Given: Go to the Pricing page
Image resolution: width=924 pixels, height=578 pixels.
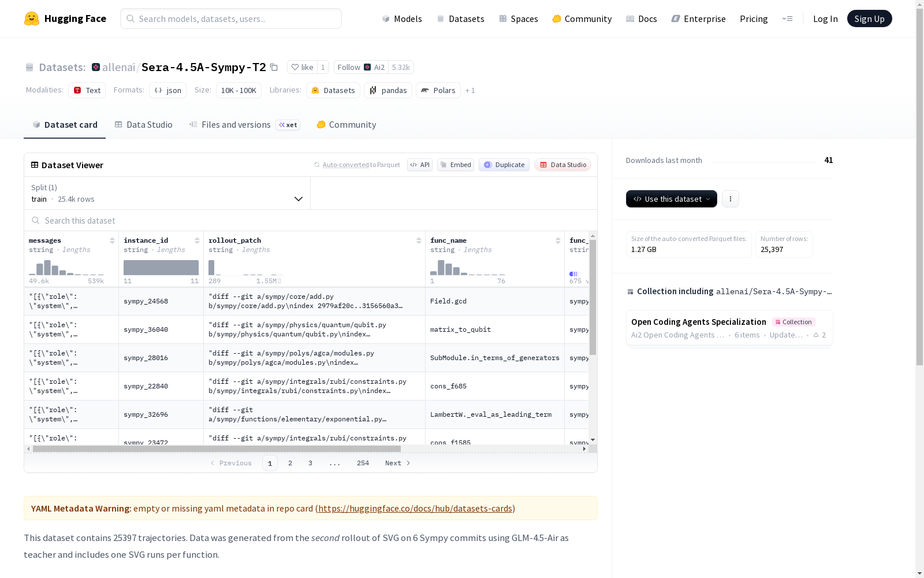Looking at the screenshot, I should (x=754, y=19).
